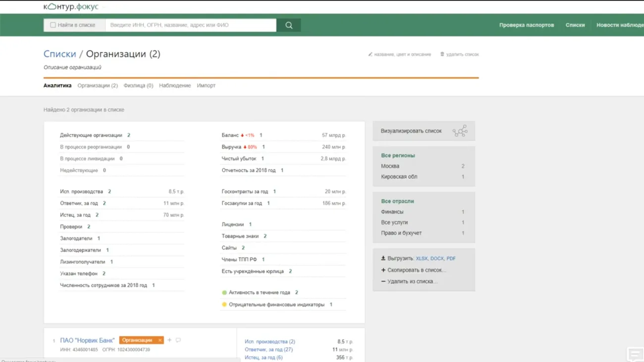644x362 pixels.
Task: Download the list as XLSX
Action: point(422,259)
